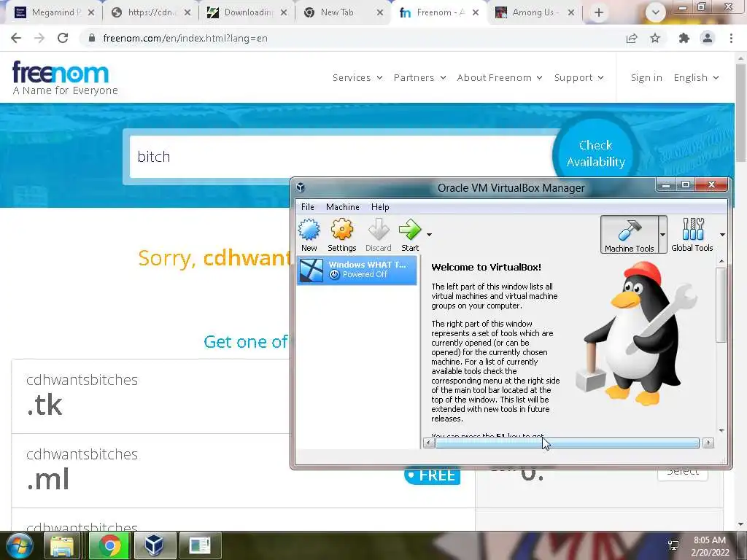Click the Freenom logo

tap(65, 77)
